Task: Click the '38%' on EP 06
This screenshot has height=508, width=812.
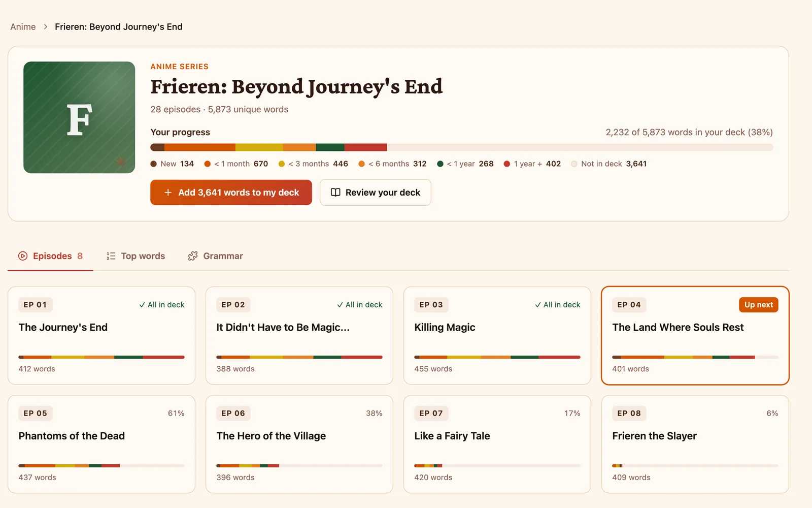Action: 374,414
